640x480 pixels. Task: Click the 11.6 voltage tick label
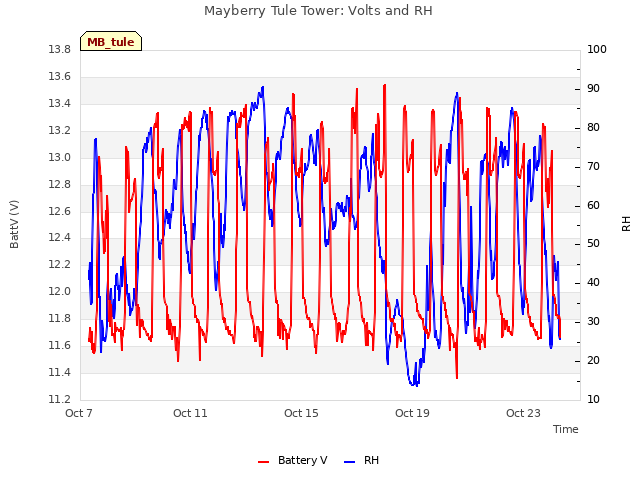tap(60, 345)
